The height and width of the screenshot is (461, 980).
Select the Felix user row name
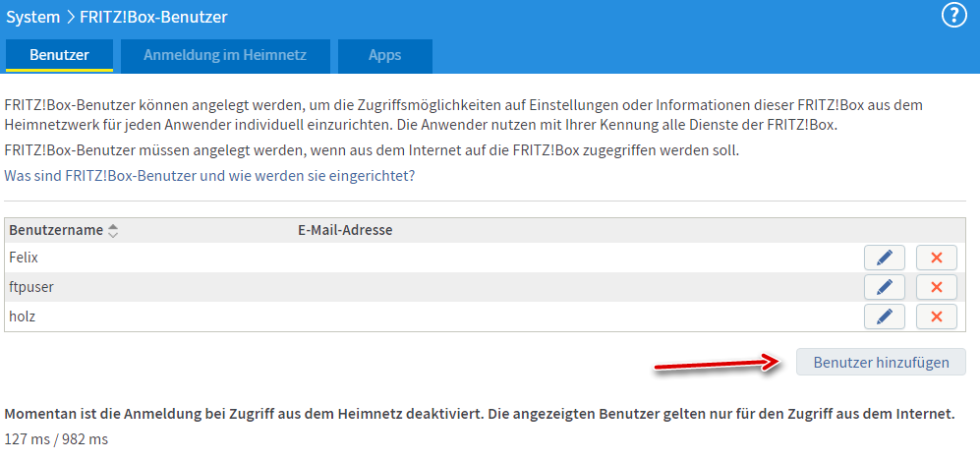pos(25,258)
